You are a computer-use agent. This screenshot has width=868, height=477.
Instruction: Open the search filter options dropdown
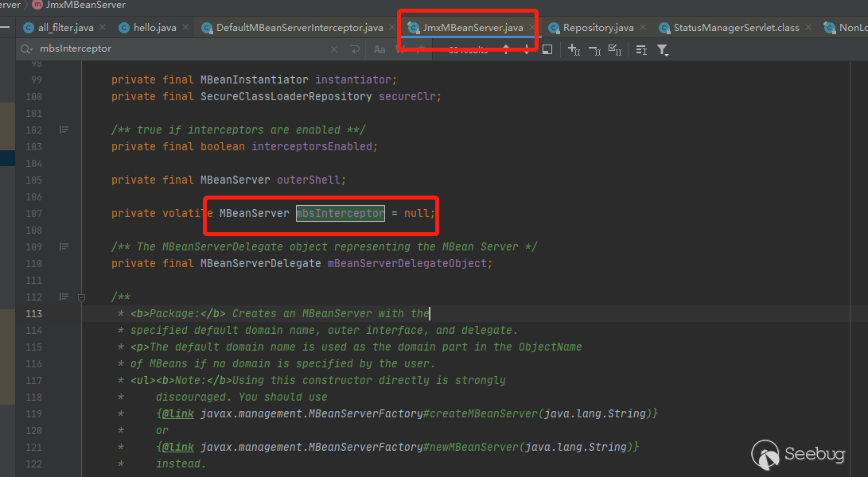coord(663,49)
